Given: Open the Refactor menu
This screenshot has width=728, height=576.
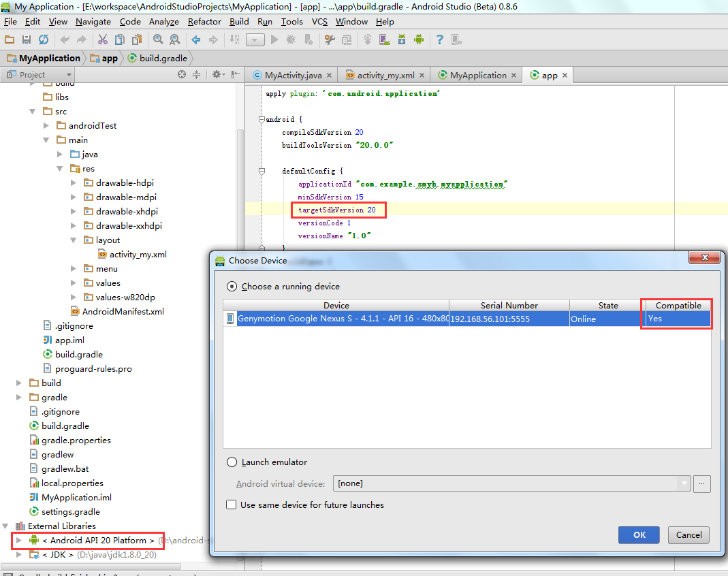Looking at the screenshot, I should point(204,21).
